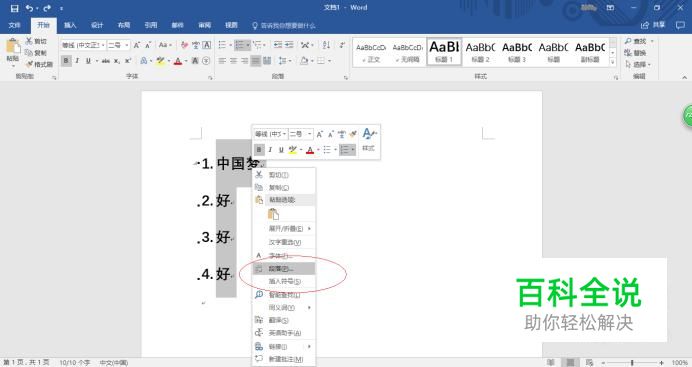The height and width of the screenshot is (367, 692).
Task: Click the zoom slider in status bar
Action: 632,363
